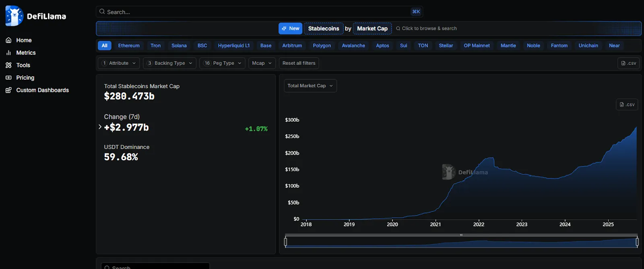Grab the left chart range slider handle
The width and height of the screenshot is (644, 269).
tap(285, 242)
